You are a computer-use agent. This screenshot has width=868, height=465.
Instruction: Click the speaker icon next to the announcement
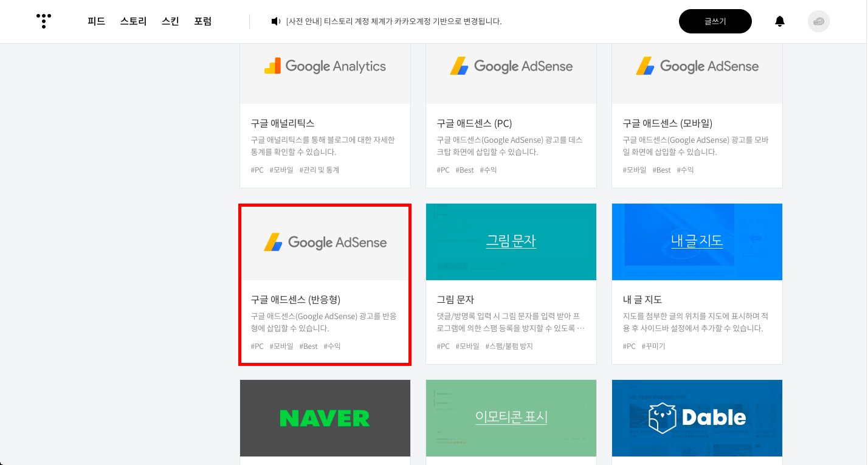click(x=275, y=21)
